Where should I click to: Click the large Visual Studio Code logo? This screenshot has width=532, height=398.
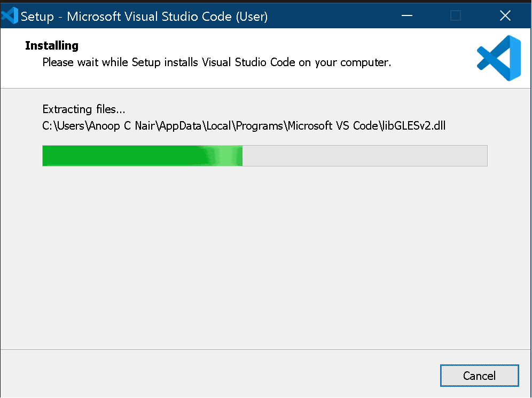point(498,58)
